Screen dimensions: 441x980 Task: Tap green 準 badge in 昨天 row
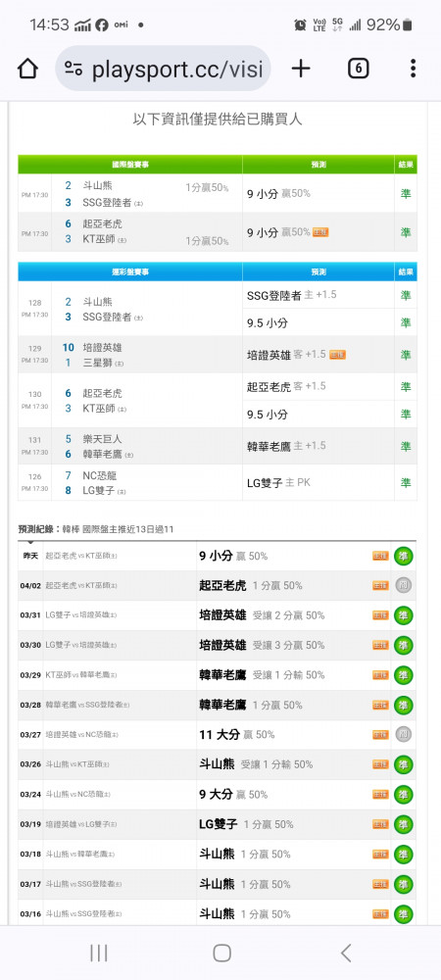point(403,556)
